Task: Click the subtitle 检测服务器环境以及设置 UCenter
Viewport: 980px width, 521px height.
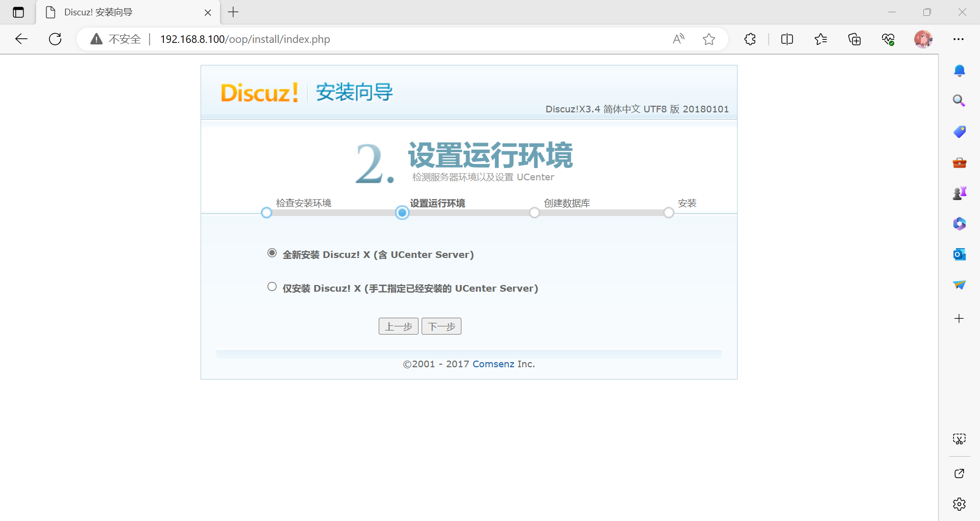Action: tap(483, 177)
